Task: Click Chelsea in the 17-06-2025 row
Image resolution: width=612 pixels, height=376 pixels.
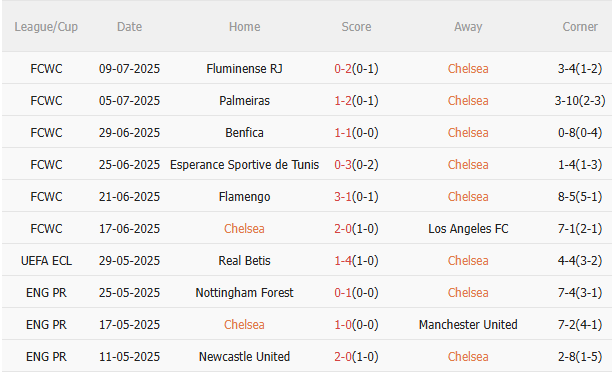Action: coord(244,229)
